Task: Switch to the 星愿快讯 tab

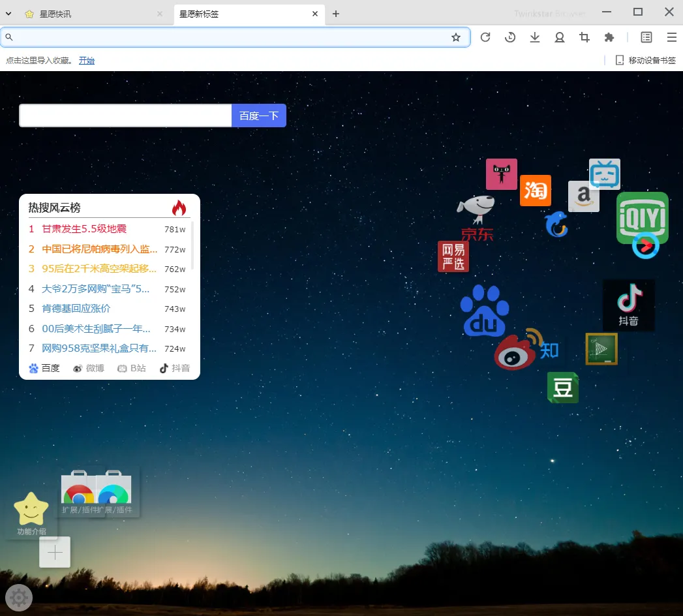Action: click(93, 14)
